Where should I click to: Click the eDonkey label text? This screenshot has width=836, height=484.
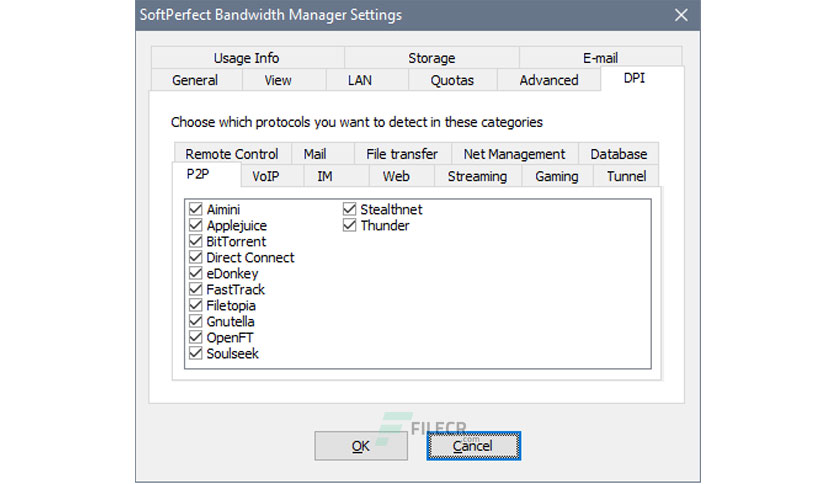coord(232,273)
